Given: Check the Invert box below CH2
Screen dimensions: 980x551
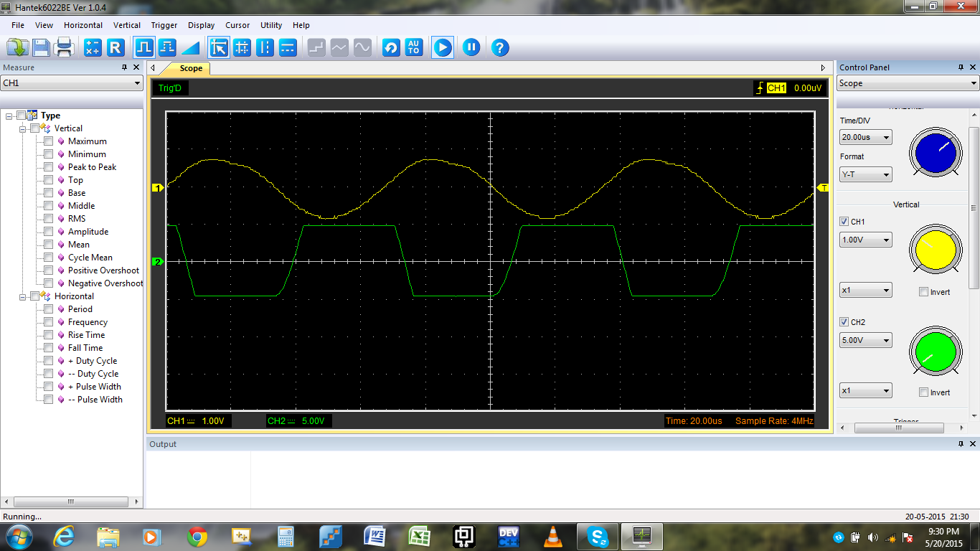Looking at the screenshot, I should point(924,392).
